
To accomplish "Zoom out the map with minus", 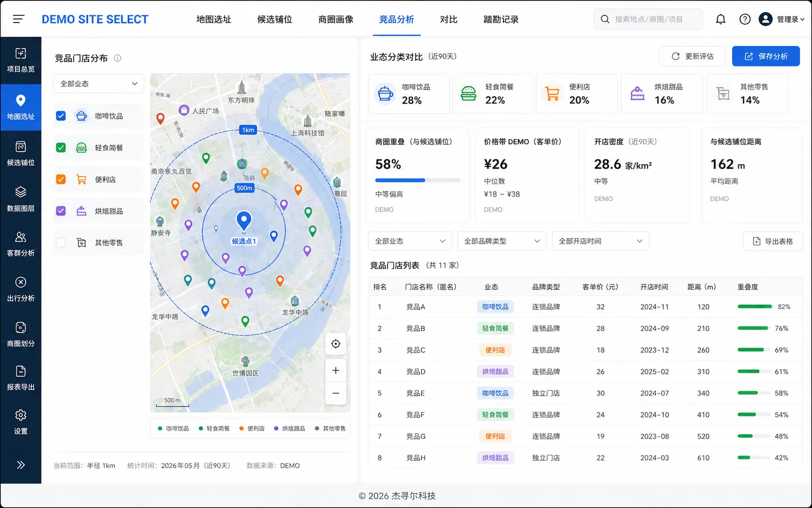I will [336, 393].
